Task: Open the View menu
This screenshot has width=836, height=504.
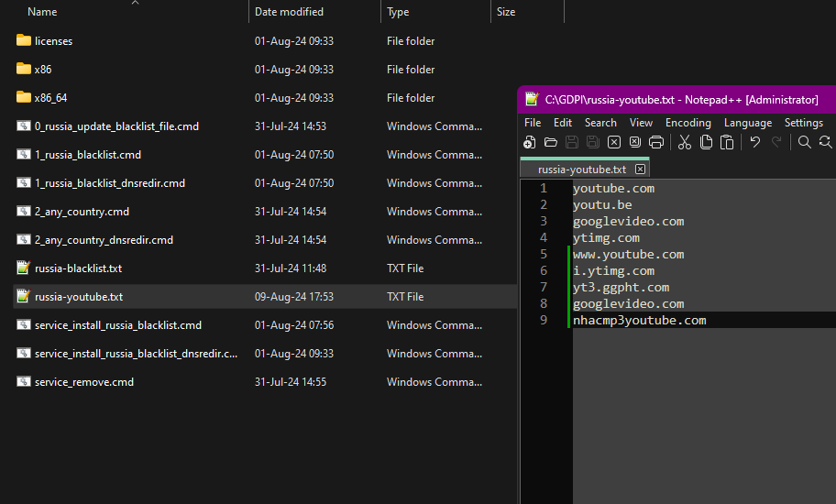Action: [641, 123]
